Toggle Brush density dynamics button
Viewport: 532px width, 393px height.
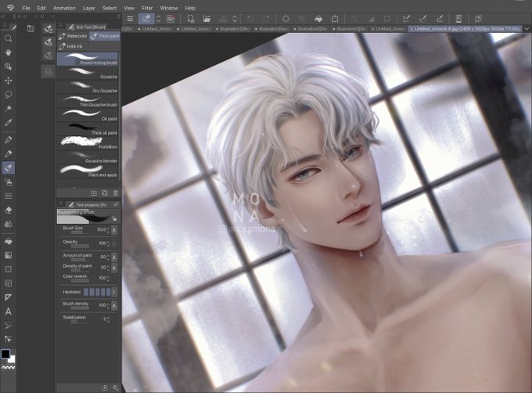click(114, 305)
